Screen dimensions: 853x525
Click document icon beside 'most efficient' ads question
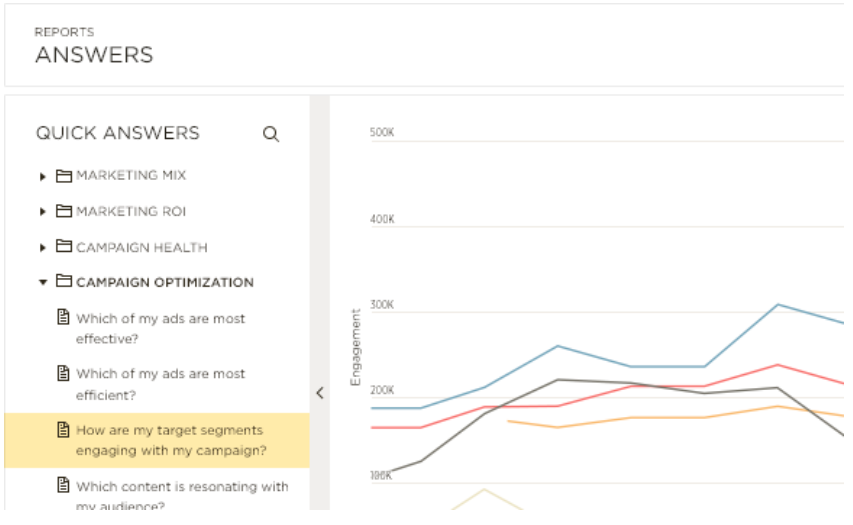point(63,373)
